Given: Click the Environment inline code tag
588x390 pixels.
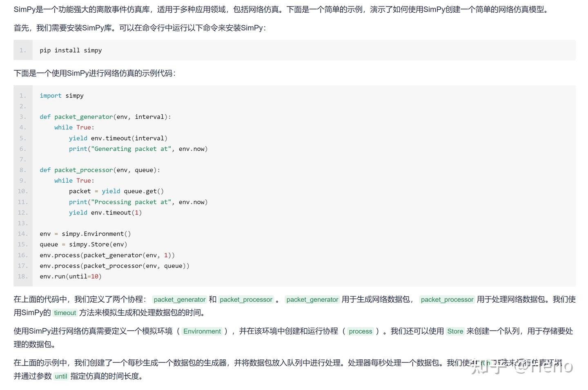Looking at the screenshot, I should [202, 331].
